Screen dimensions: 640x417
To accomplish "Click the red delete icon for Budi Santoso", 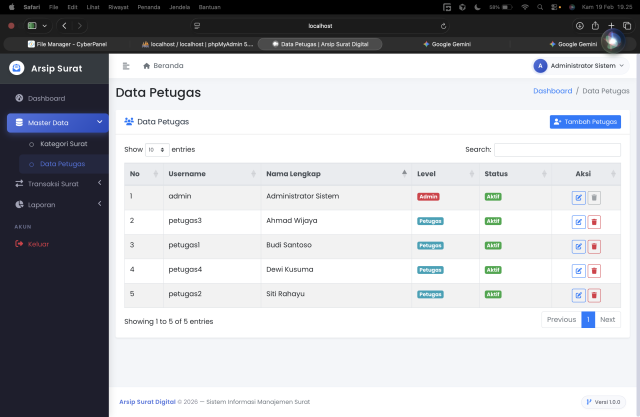I will click(x=594, y=246).
